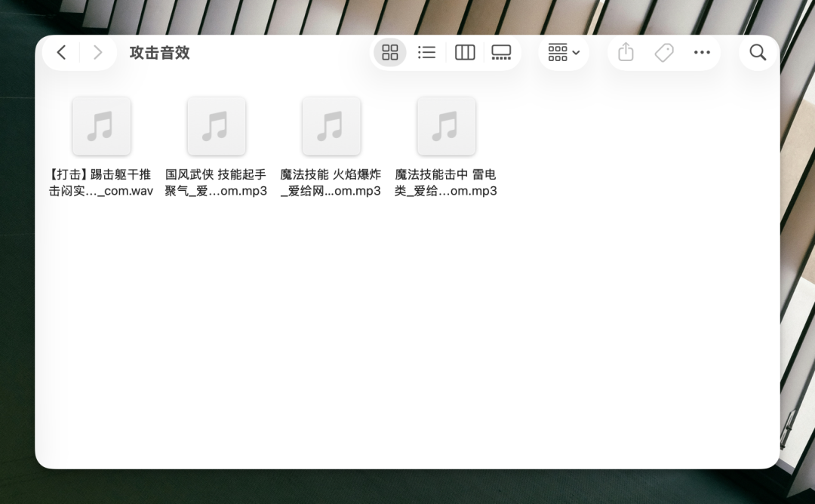Click the file name 魔法技能击中 雷电类
This screenshot has width=815, height=504.
coord(446,183)
